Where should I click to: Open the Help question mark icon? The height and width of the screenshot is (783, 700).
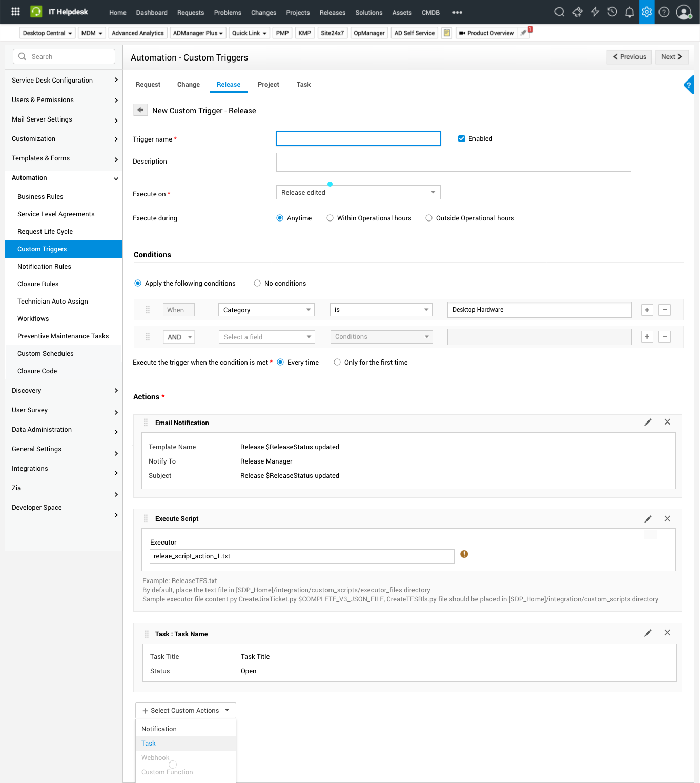pos(664,12)
